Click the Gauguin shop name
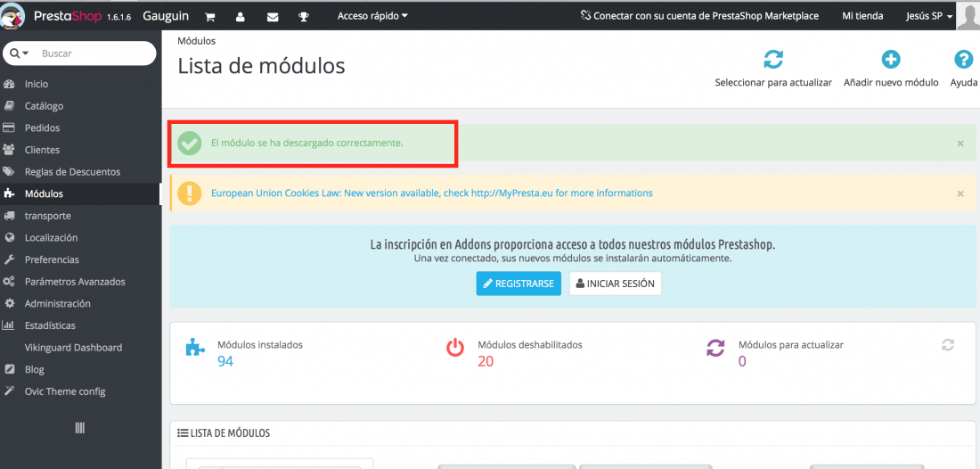This screenshot has width=980, height=469. 166,16
